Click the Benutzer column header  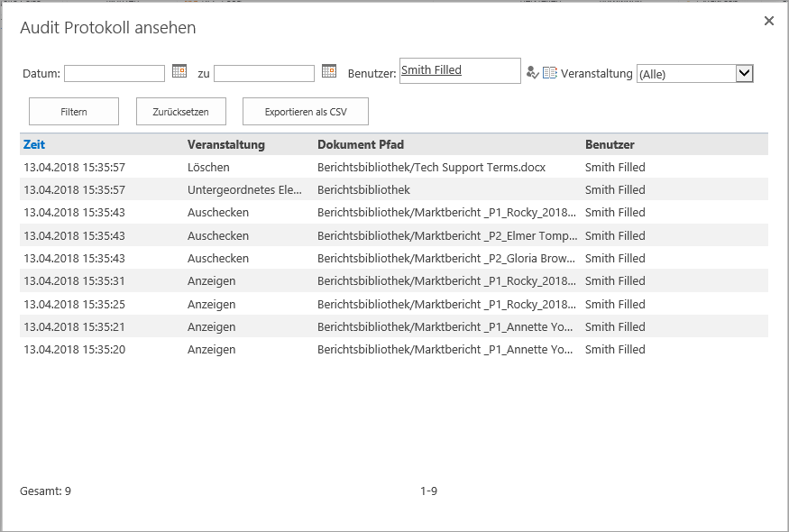click(610, 144)
